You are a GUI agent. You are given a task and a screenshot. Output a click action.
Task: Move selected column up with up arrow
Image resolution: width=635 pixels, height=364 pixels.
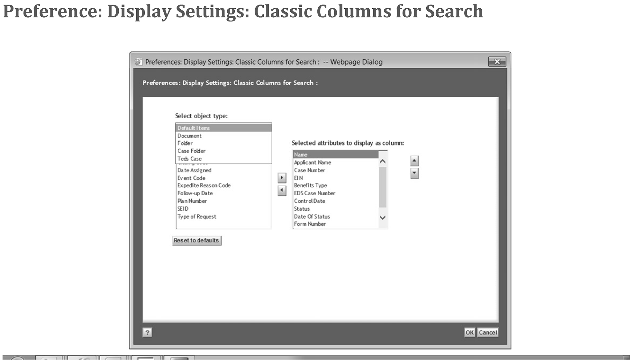414,161
